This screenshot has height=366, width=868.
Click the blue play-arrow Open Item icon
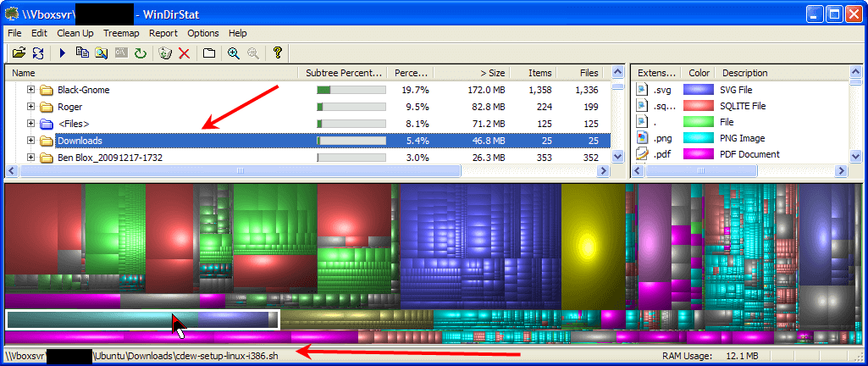click(63, 53)
